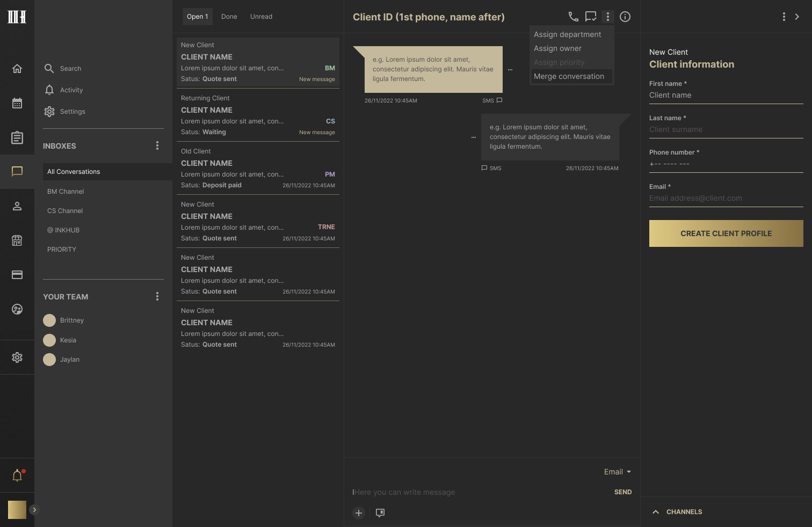Open the Old Client Deposit paid conversation
This screenshot has width=812, height=527.
258,168
